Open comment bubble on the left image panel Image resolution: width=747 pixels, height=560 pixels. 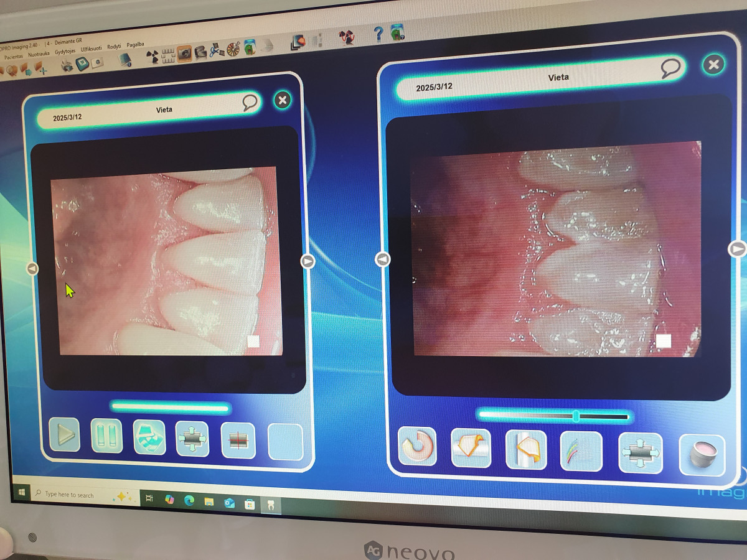point(250,103)
